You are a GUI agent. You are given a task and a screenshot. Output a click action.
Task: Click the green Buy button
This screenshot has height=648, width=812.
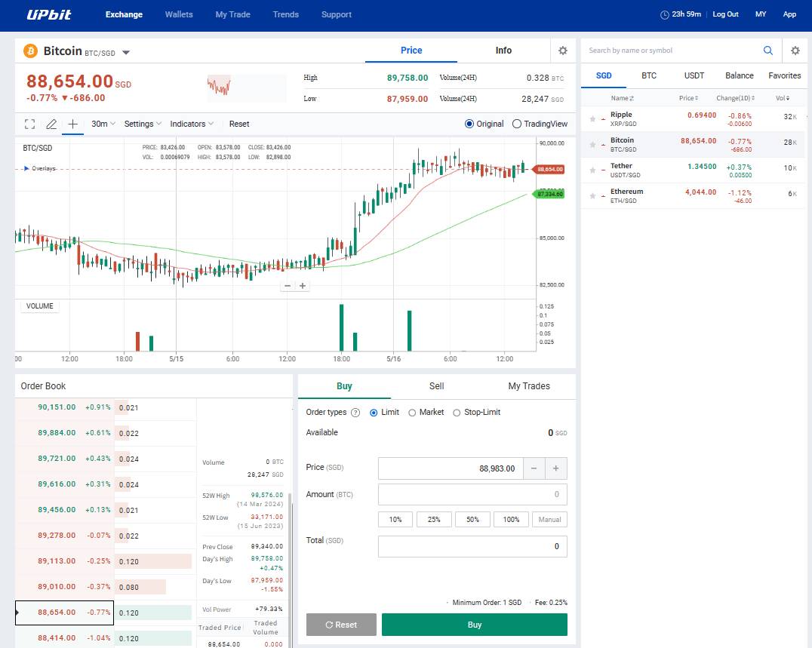475,625
